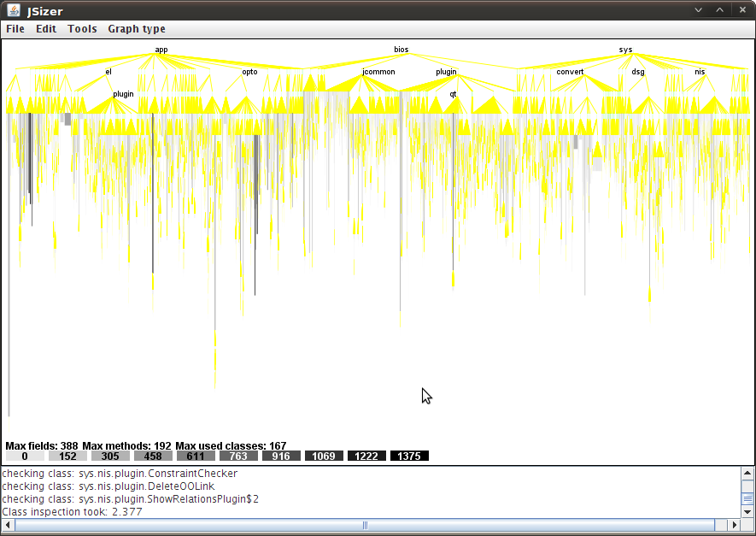756x536 pixels.
Task: Open the File menu
Action: point(15,29)
